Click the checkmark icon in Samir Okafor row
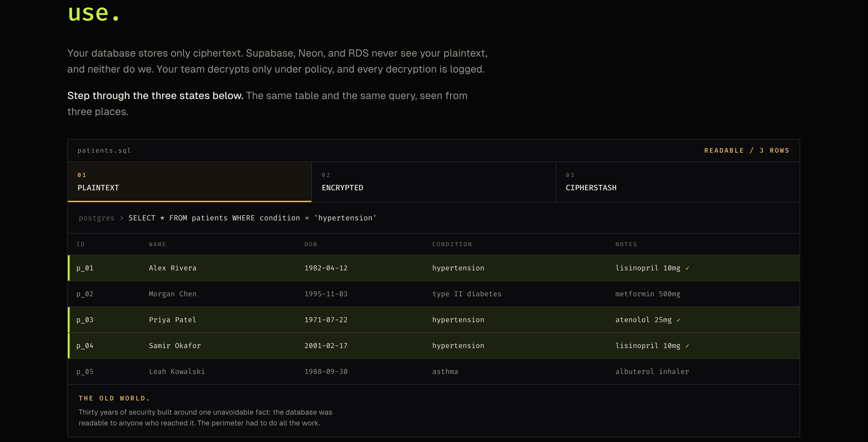Viewport: 868px width, 442px height. click(687, 346)
